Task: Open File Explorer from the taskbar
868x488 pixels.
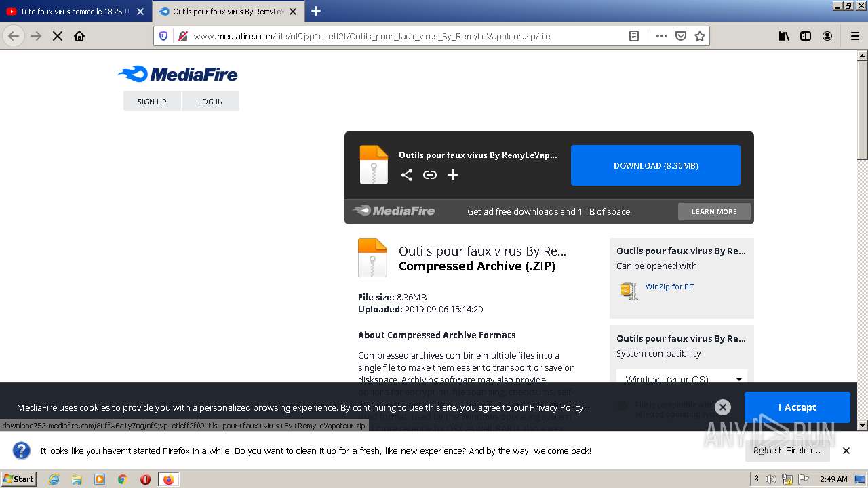Action: pos(77,479)
